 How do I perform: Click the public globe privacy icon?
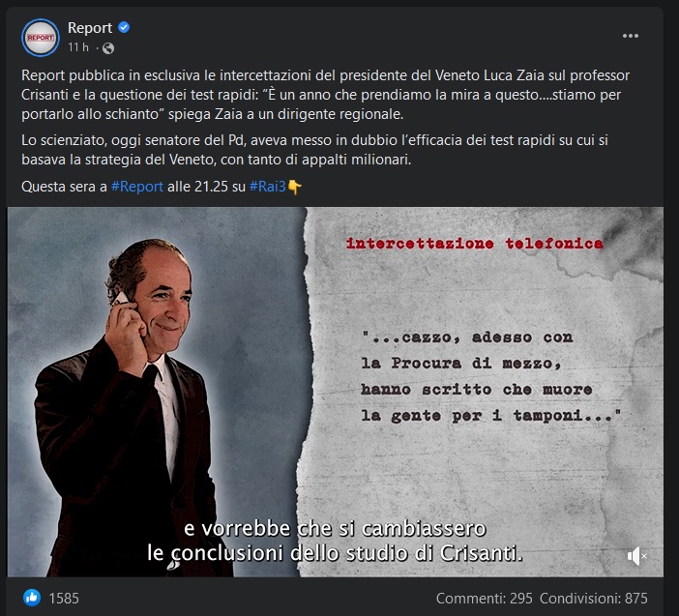coord(108,48)
